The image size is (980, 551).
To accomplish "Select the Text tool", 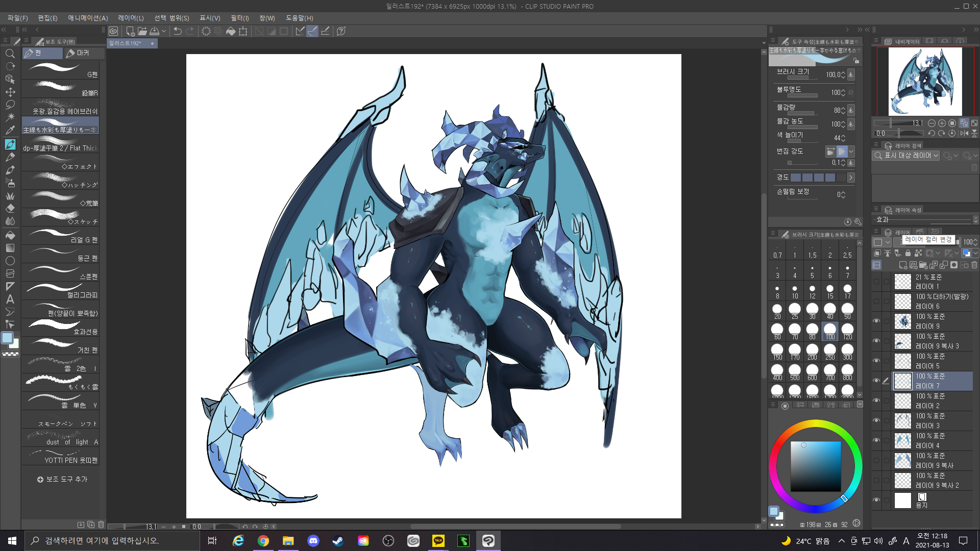I will pyautogui.click(x=10, y=299).
